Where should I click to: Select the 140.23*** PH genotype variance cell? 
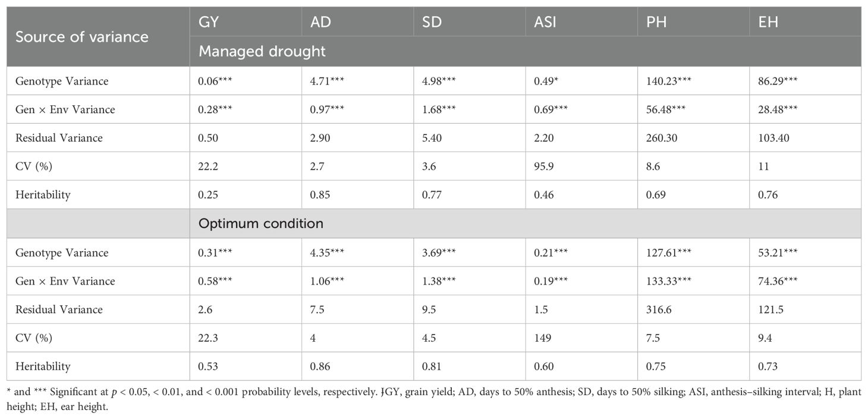point(672,81)
